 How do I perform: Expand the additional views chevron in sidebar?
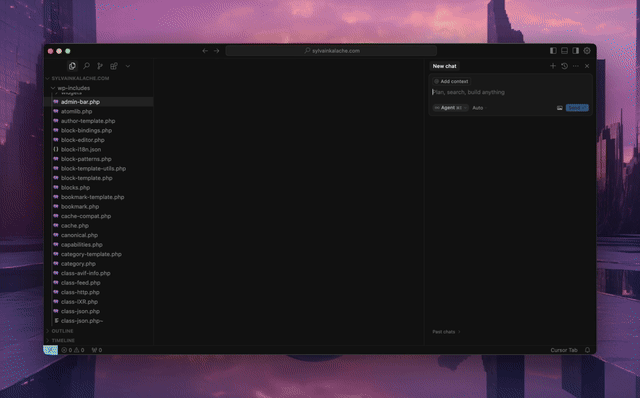(128, 66)
